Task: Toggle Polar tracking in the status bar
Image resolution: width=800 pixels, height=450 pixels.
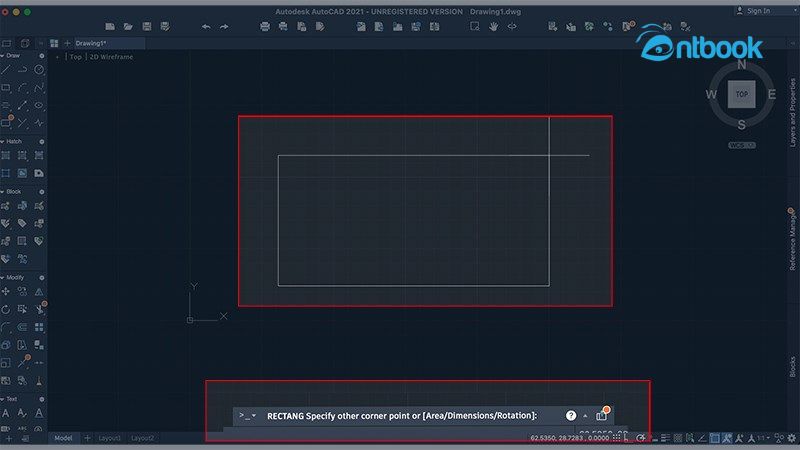Action: pyautogui.click(x=641, y=438)
